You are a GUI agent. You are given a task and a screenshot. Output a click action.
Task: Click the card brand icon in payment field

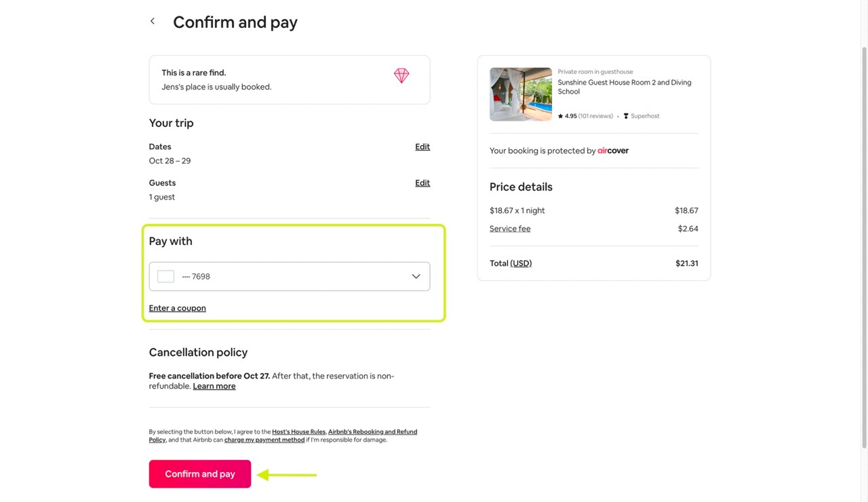tap(165, 277)
